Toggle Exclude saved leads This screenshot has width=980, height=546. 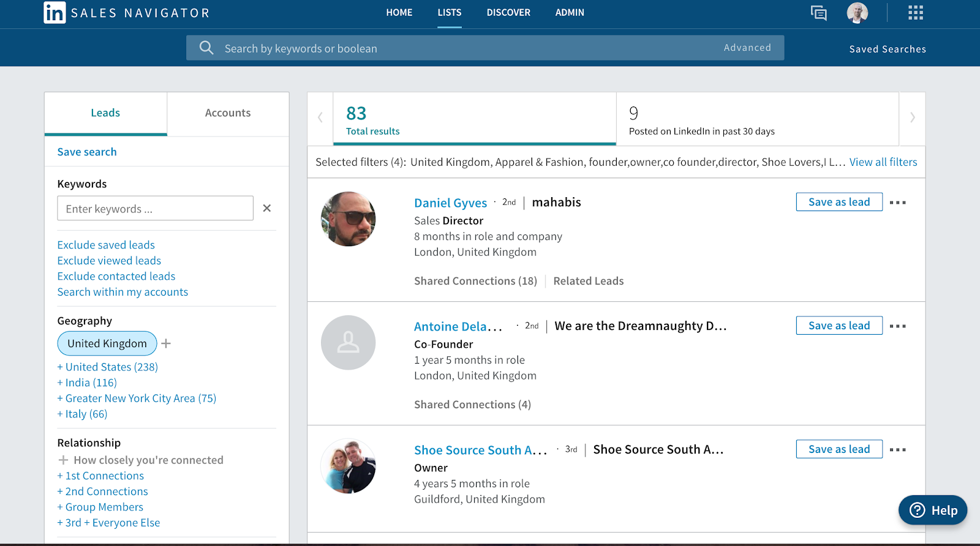tap(106, 245)
